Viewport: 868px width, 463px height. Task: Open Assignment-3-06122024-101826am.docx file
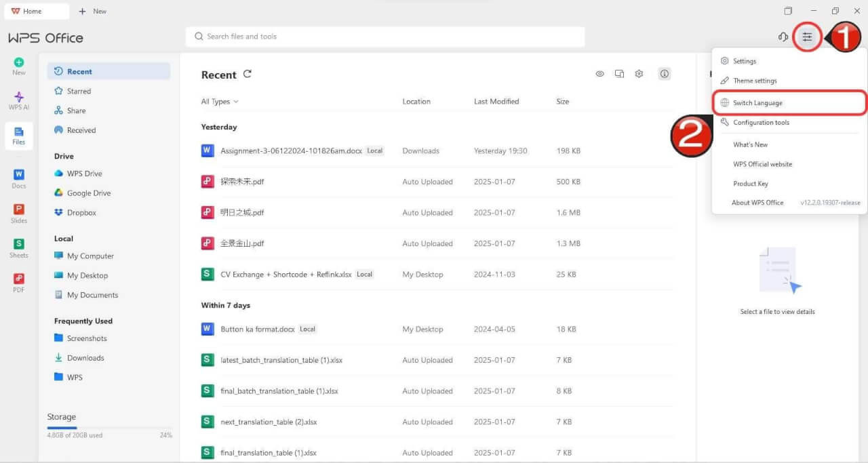coord(291,151)
